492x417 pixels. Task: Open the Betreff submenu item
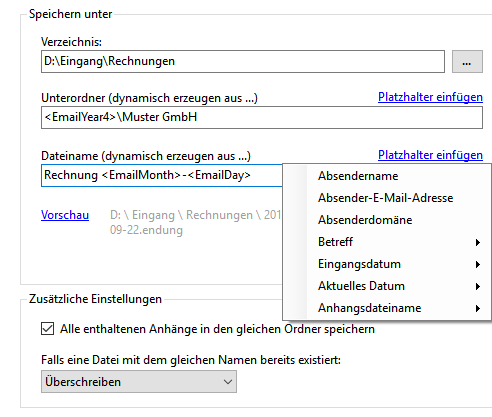tap(387, 242)
